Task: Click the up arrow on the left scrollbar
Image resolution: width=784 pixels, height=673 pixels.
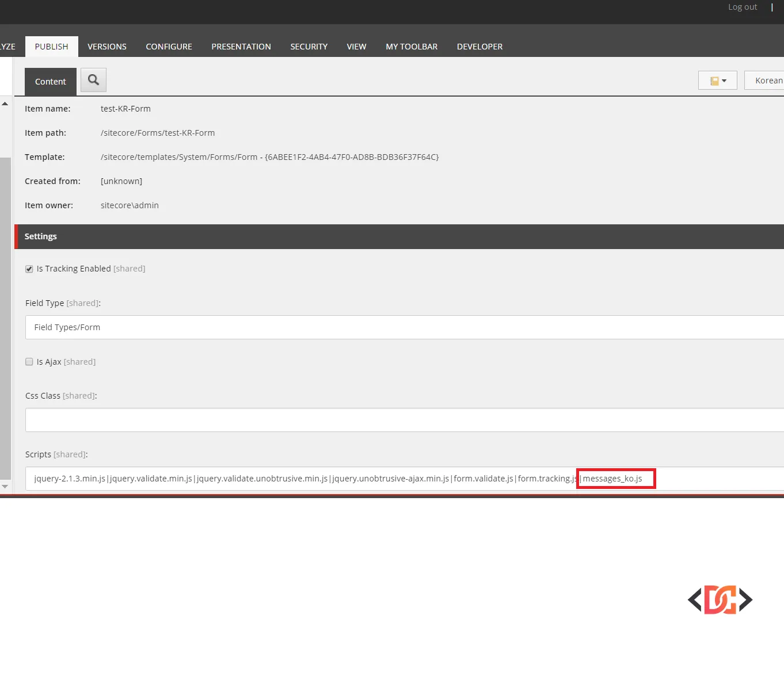Action: tap(5, 104)
